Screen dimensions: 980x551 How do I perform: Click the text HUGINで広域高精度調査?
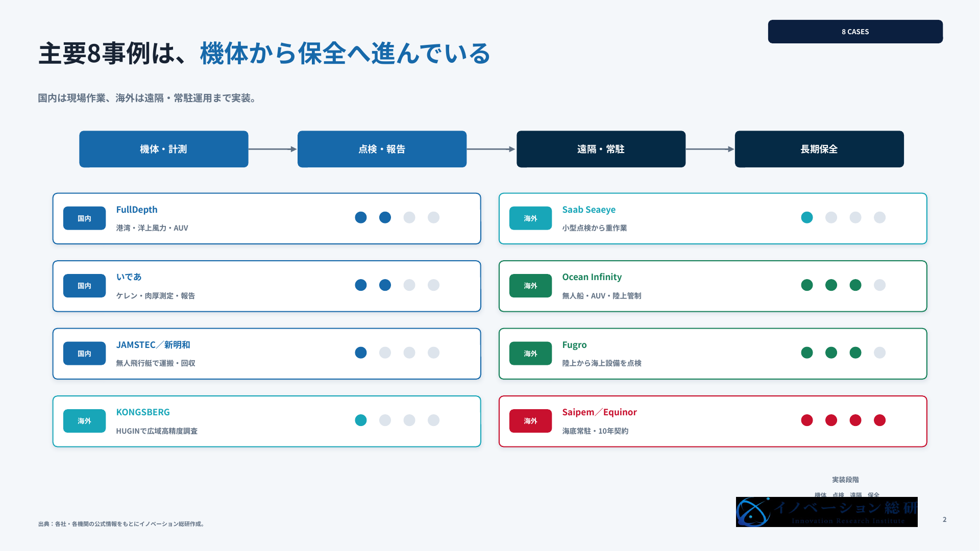tap(157, 431)
